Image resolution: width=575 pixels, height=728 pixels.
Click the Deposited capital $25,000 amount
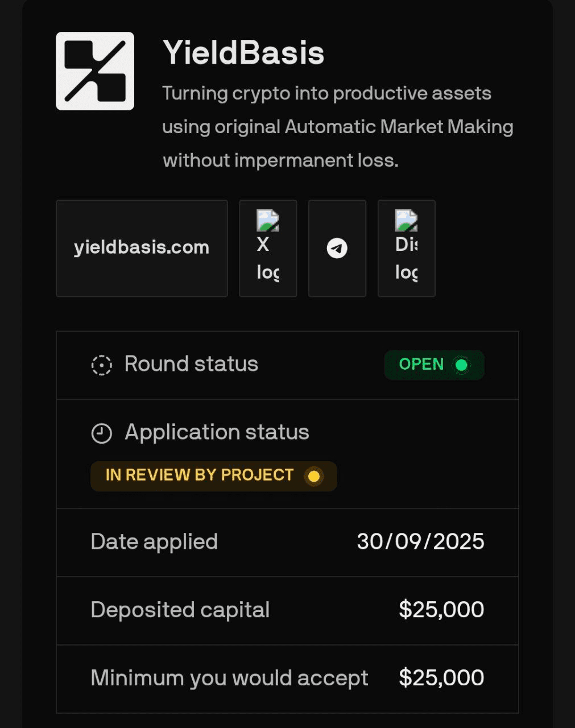pyautogui.click(x=441, y=610)
